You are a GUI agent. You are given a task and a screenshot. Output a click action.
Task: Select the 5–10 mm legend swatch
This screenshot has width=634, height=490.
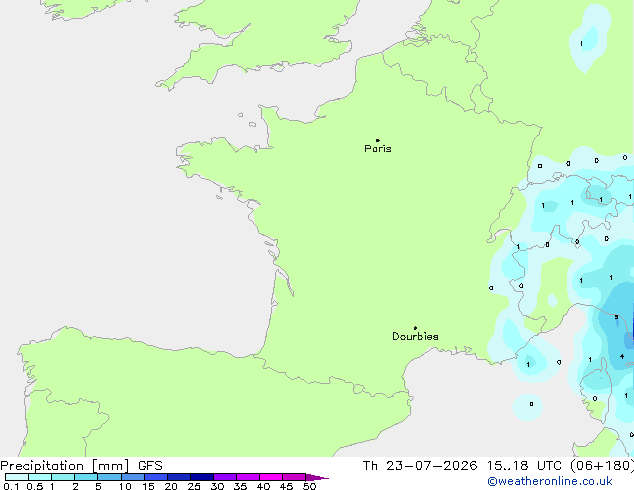[x=110, y=477]
